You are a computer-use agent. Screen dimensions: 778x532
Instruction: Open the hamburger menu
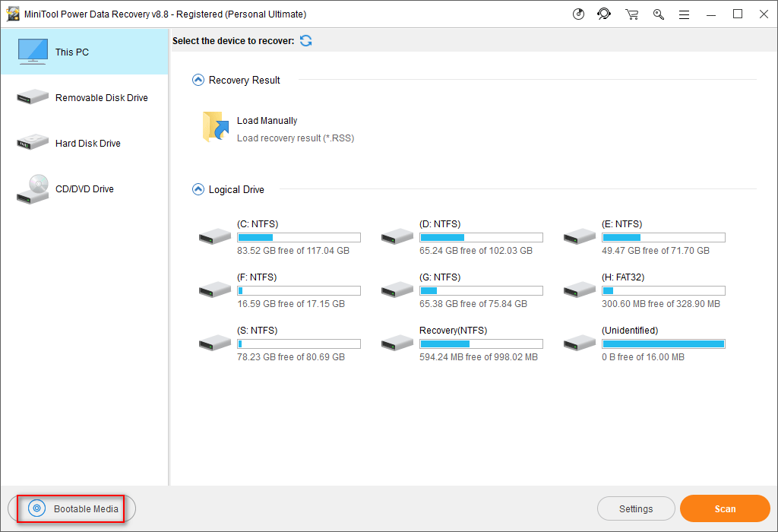(x=684, y=14)
